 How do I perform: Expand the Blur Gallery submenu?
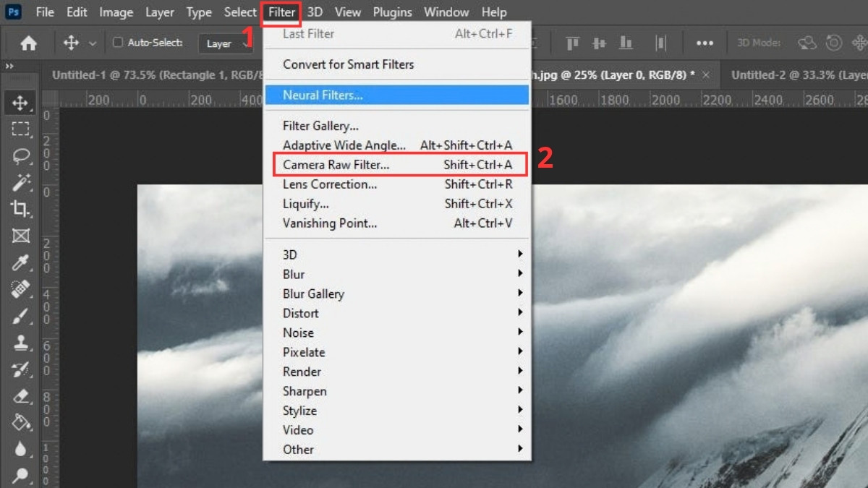tap(397, 294)
